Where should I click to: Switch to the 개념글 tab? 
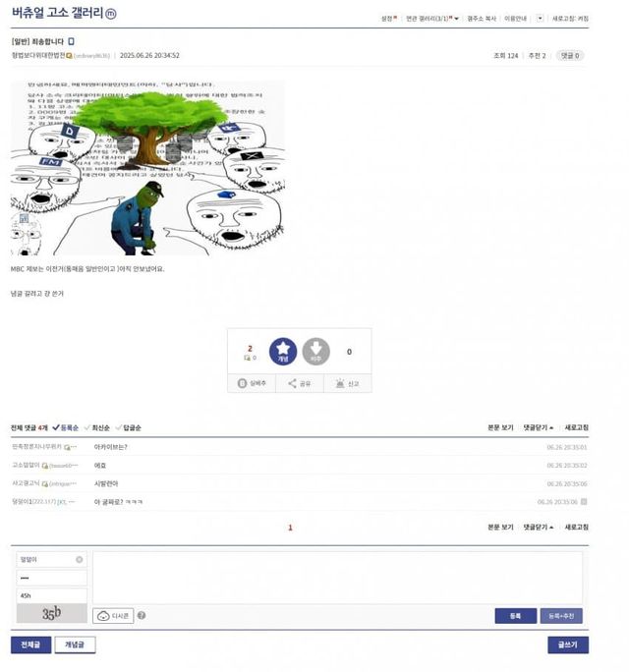click(75, 644)
